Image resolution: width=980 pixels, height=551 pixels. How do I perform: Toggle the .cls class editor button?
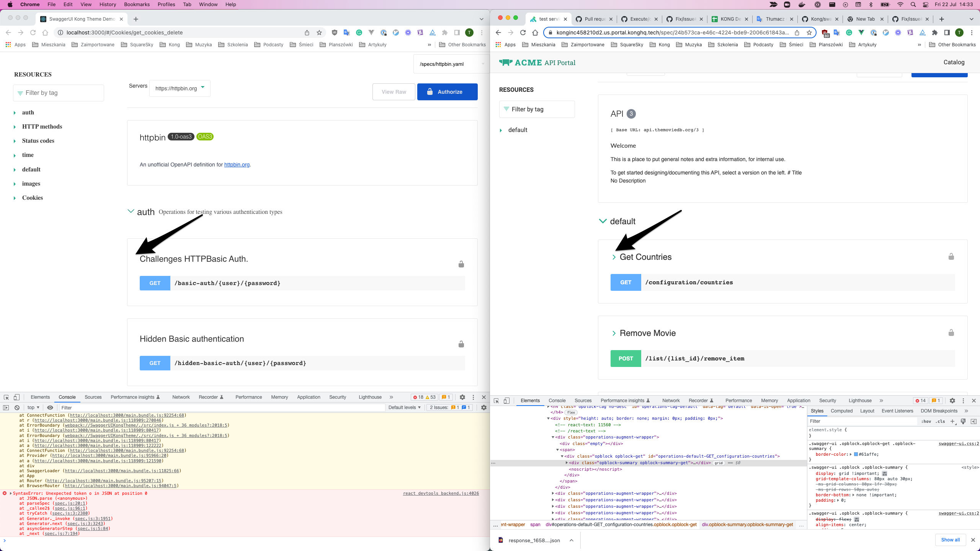pyautogui.click(x=940, y=421)
